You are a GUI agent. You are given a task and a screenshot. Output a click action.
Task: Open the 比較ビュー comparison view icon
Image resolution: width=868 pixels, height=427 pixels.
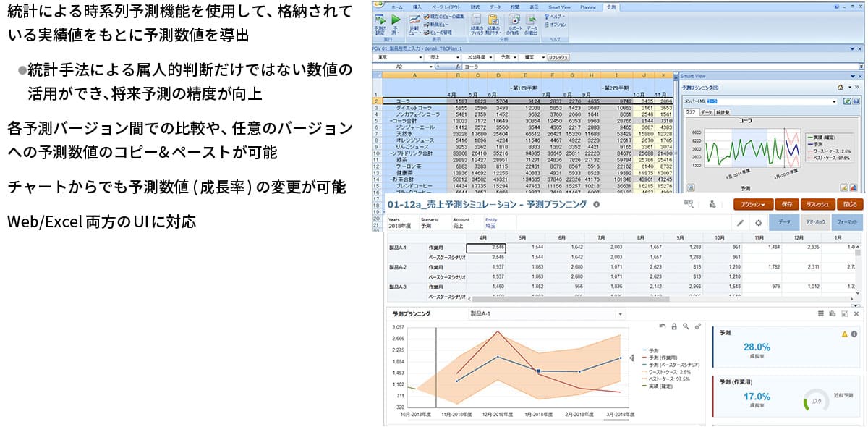pos(413,24)
